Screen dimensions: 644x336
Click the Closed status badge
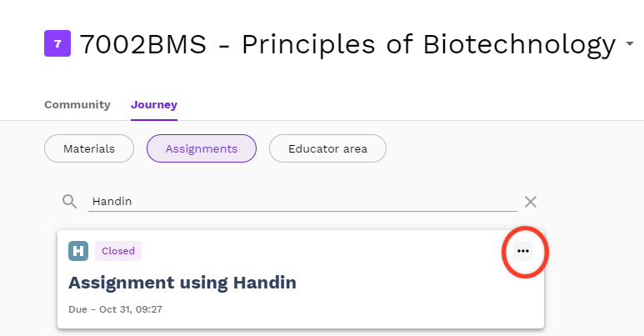pos(118,251)
